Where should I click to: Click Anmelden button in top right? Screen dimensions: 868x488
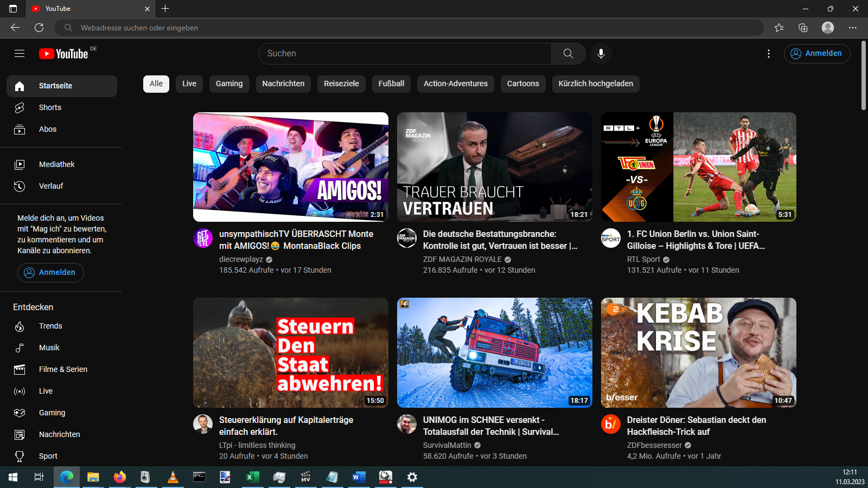click(x=817, y=54)
